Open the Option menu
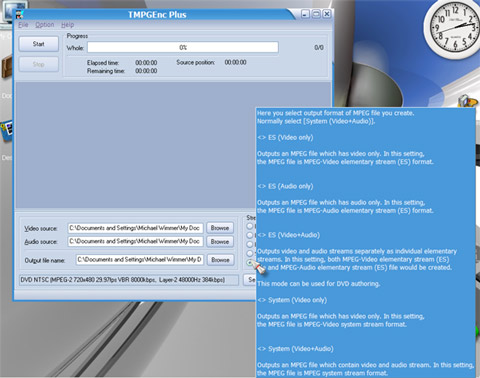 point(45,25)
